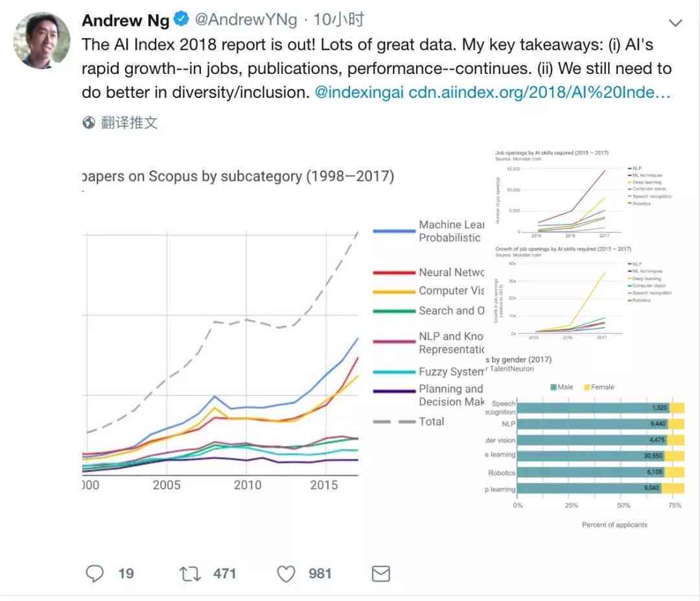
Task: Click the 471 retweets count
Action: pos(224,574)
